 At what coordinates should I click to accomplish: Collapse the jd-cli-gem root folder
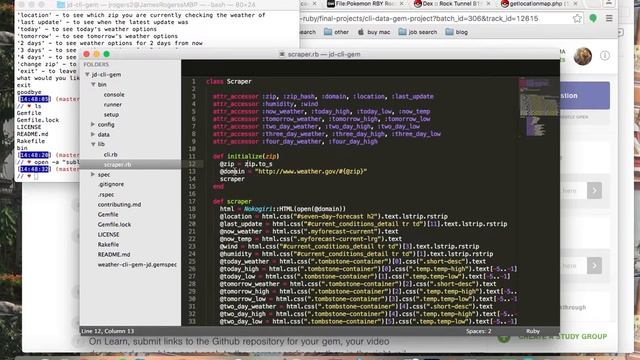[87, 75]
